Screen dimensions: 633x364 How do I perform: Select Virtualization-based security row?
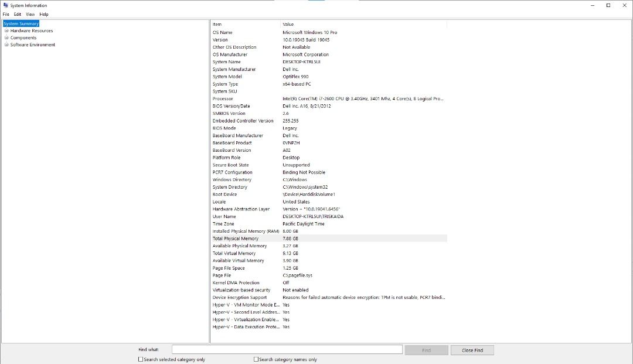(x=329, y=290)
